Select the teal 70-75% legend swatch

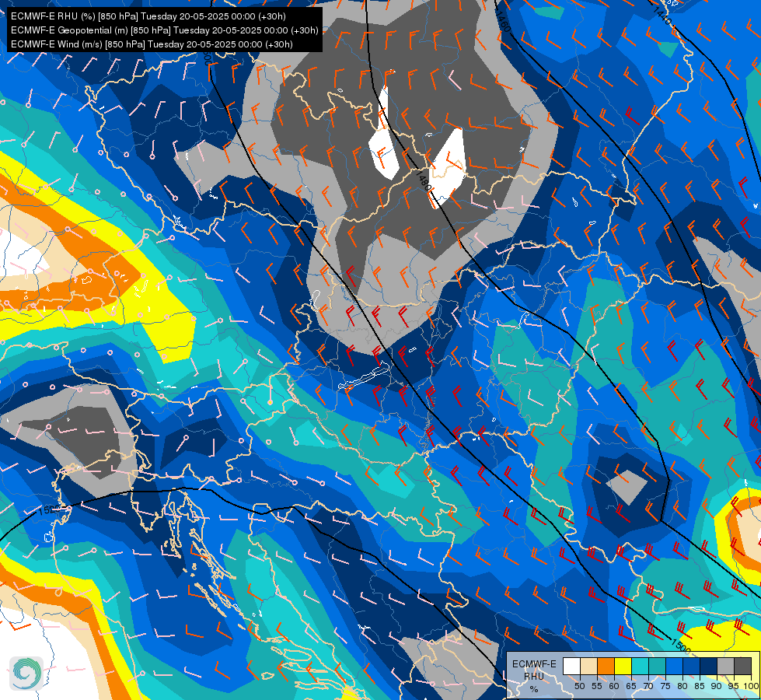tap(657, 666)
